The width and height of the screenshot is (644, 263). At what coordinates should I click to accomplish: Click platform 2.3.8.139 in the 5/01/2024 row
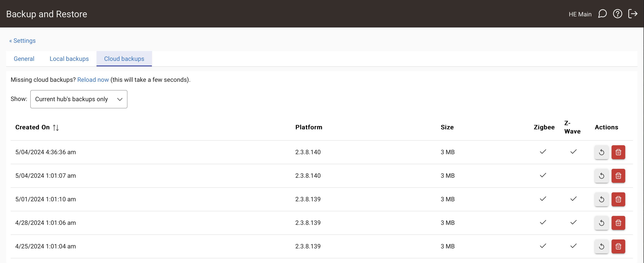point(308,199)
